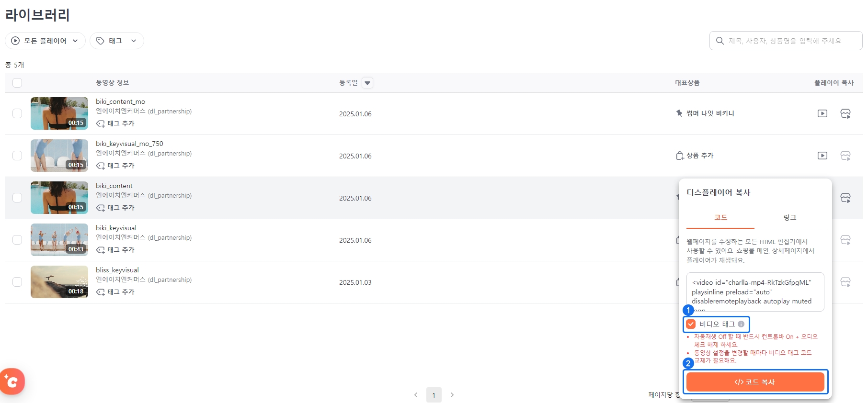Image resolution: width=868 pixels, height=403 pixels.
Task: Open the 태그 filter dropdown
Action: pos(116,41)
